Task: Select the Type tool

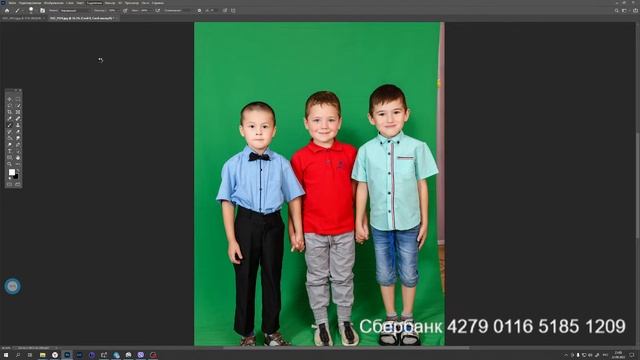Action: (9, 151)
